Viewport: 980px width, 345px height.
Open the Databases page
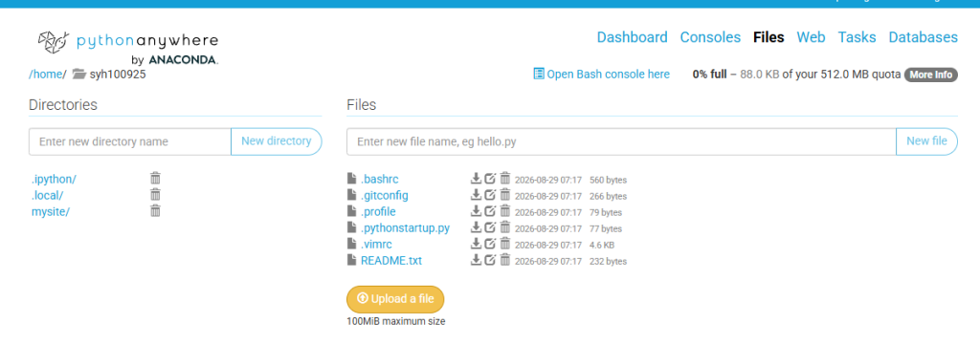pyautogui.click(x=924, y=37)
